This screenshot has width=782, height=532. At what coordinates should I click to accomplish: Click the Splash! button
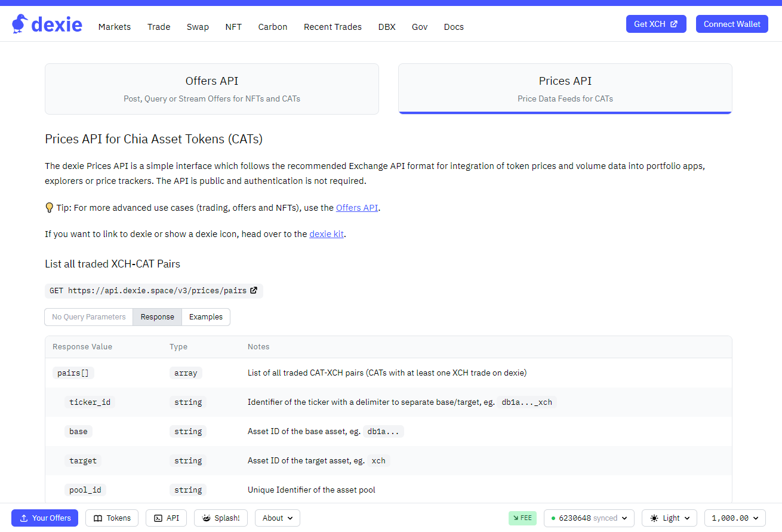[x=221, y=518]
